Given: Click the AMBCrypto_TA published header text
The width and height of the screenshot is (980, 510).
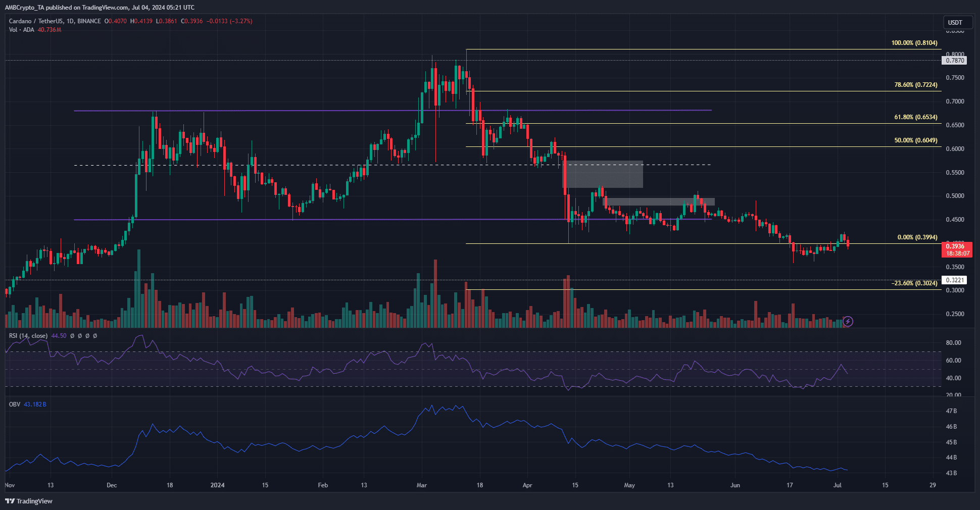Looking at the screenshot, I should click(x=100, y=8).
